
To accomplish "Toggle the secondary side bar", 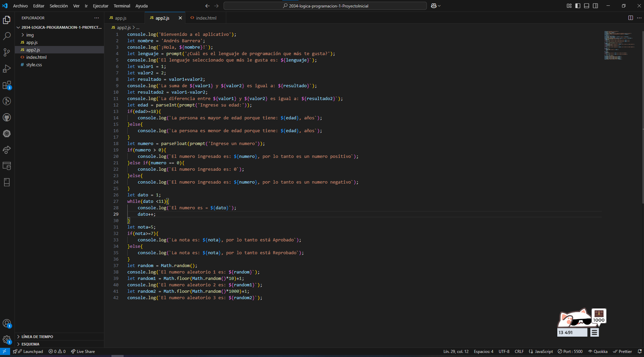I will (x=595, y=6).
